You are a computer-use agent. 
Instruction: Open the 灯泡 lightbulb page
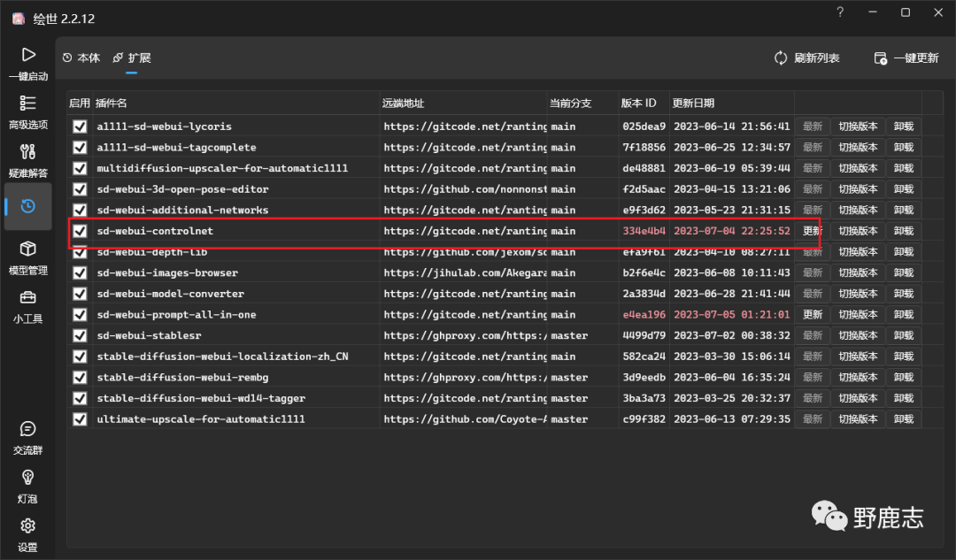point(28,487)
